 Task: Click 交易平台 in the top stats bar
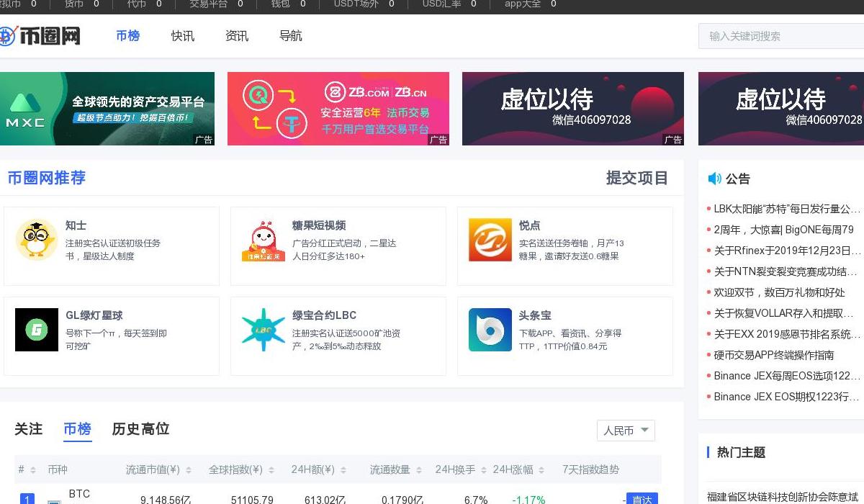click(209, 4)
